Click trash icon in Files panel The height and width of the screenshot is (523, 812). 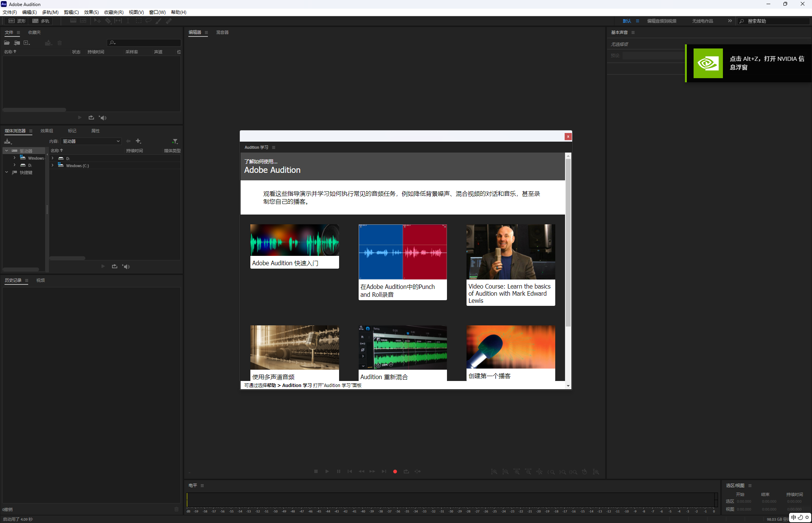click(59, 43)
